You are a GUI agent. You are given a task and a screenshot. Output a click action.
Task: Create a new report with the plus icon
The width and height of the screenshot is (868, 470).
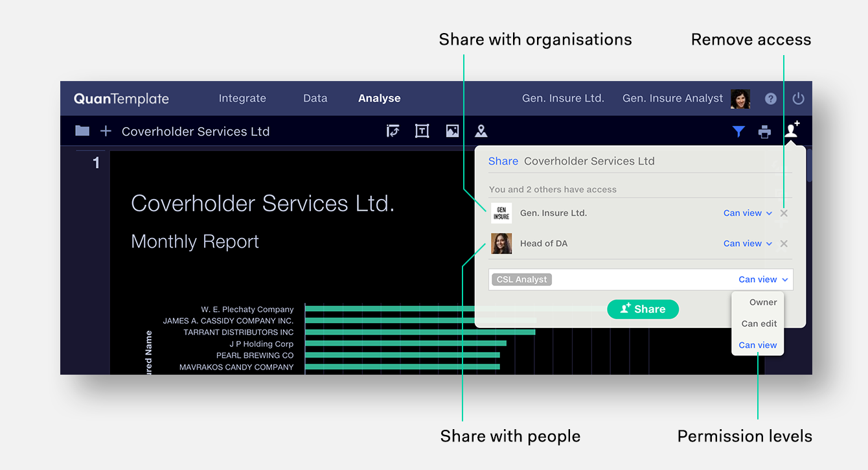(105, 131)
